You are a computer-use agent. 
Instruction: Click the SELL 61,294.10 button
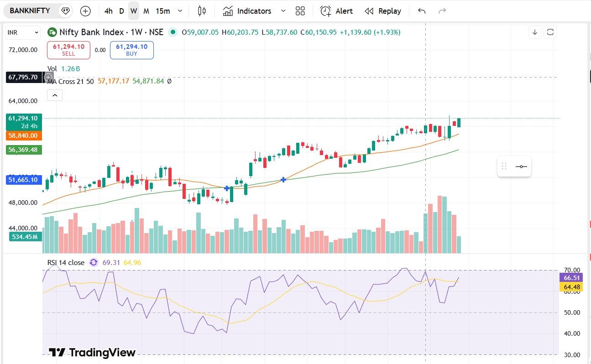pos(68,50)
